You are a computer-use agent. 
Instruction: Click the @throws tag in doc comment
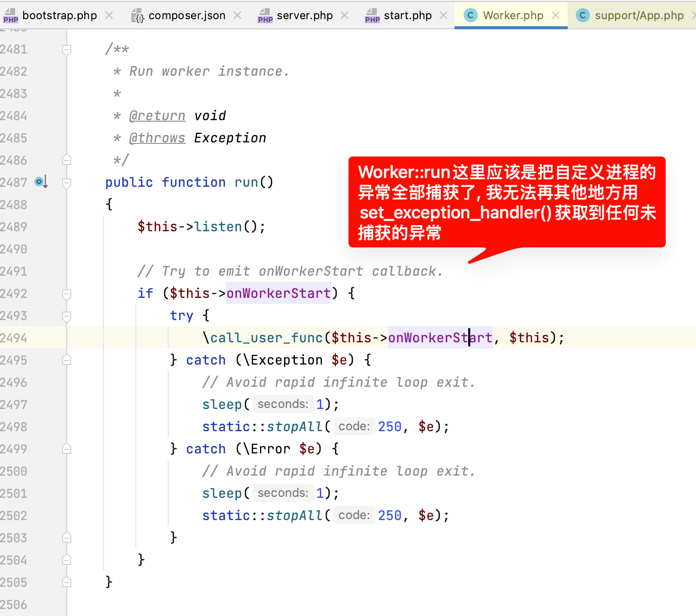(157, 138)
